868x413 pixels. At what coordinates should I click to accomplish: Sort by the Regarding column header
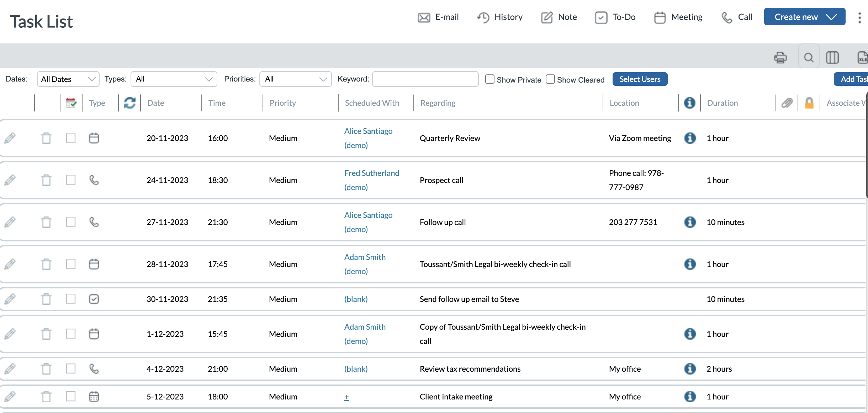tap(438, 103)
